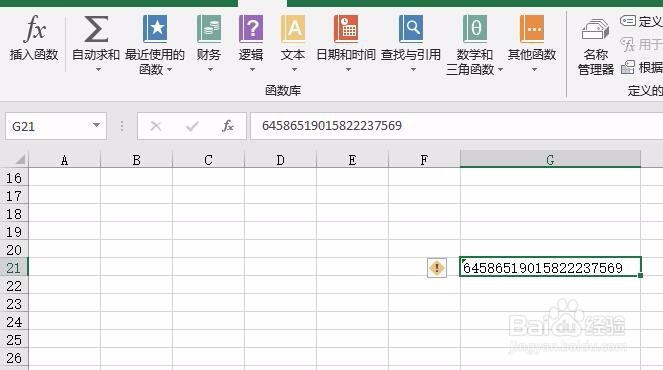Select row 24 header

(14, 322)
